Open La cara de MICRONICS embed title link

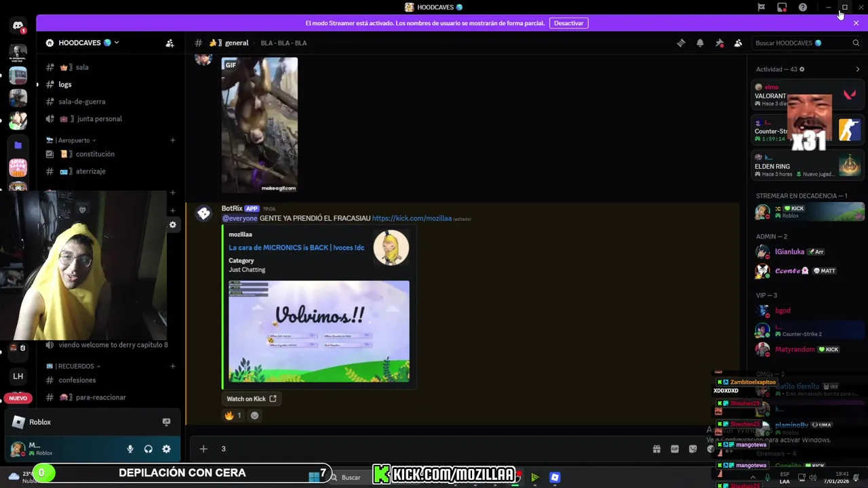(x=296, y=247)
